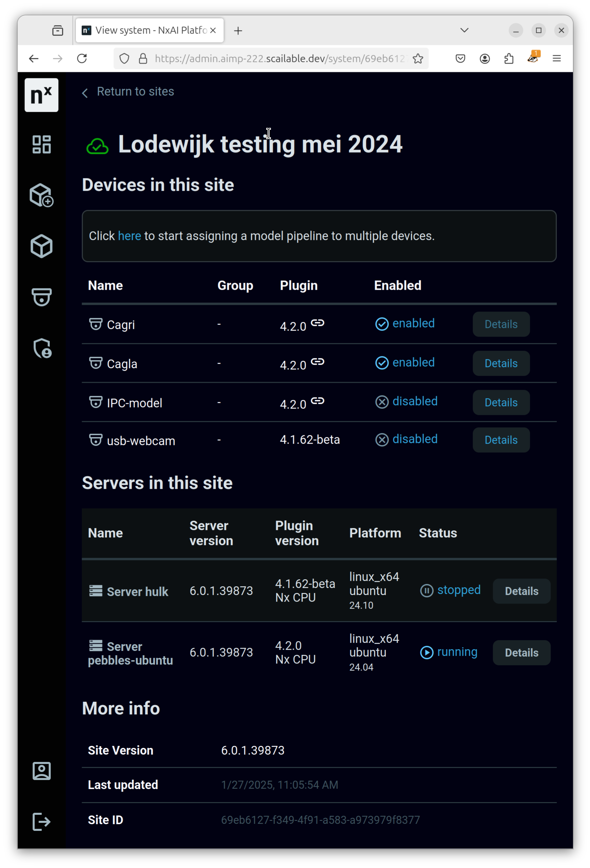Image resolution: width=590 pixels, height=868 pixels.
Task: Click the plugin link icon for Cagri
Action: click(317, 323)
